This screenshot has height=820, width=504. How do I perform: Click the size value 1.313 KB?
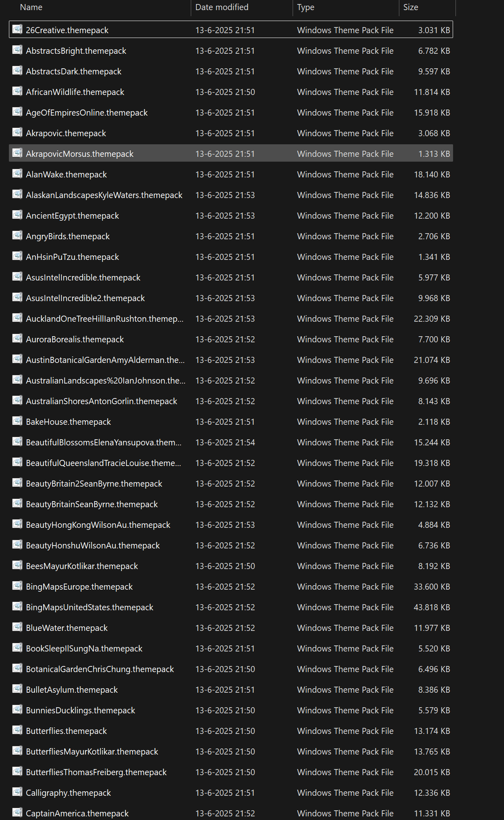coord(434,154)
